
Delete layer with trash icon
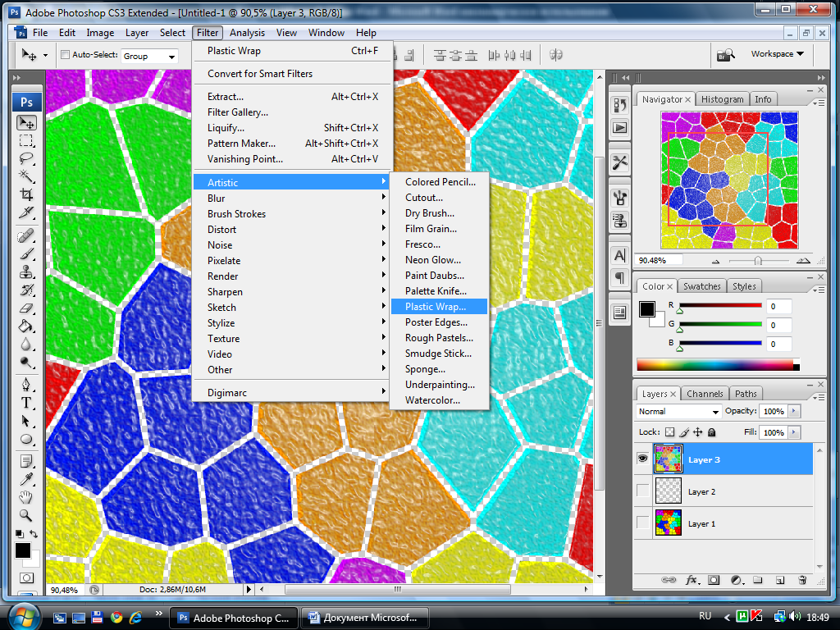[802, 580]
